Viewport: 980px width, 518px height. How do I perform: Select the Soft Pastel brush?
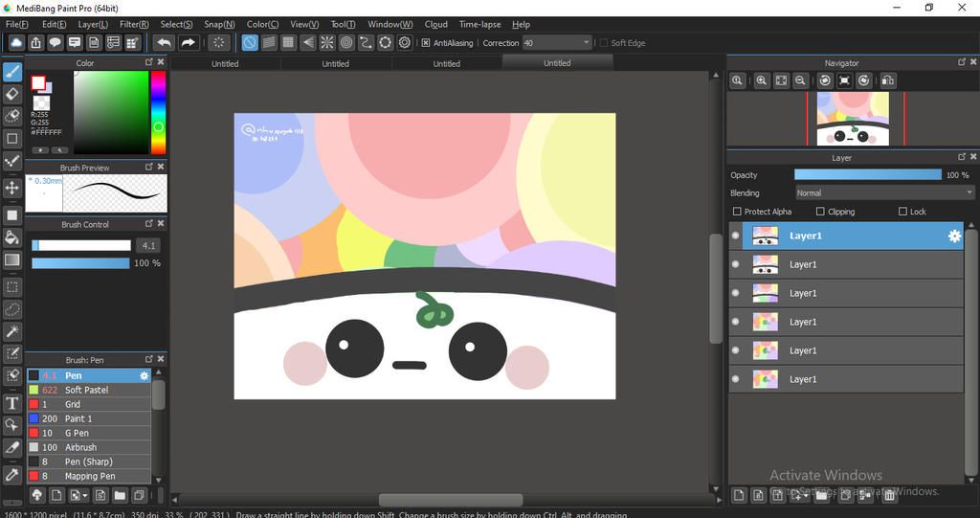click(x=86, y=390)
